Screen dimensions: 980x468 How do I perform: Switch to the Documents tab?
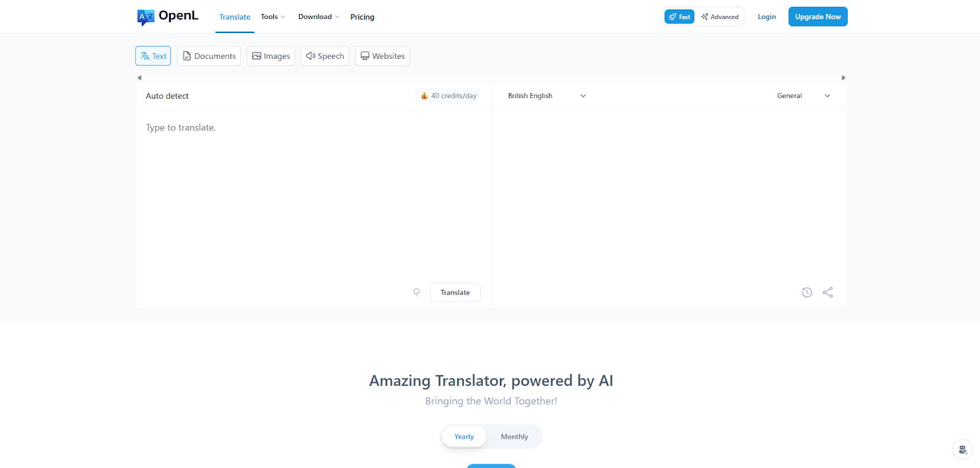coord(209,56)
